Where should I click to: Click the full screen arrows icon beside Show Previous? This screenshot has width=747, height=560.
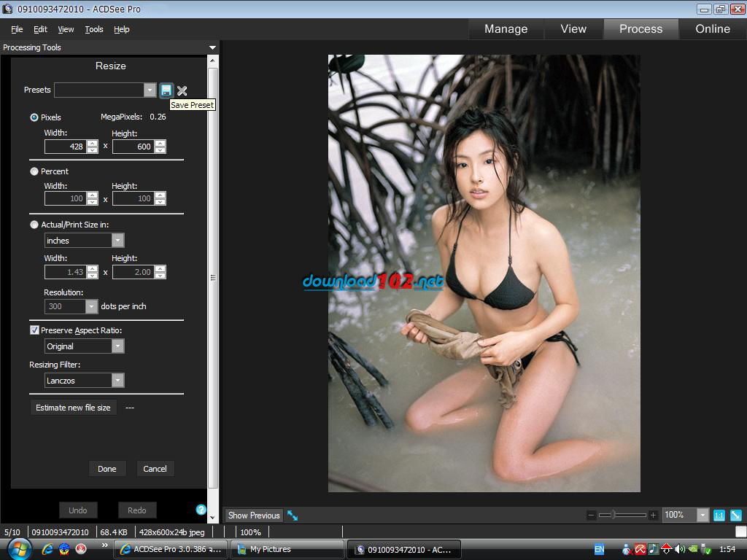[x=293, y=516]
